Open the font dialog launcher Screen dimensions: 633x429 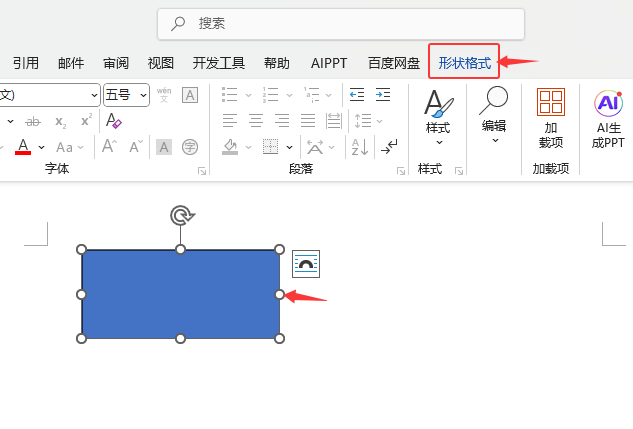pyautogui.click(x=202, y=171)
